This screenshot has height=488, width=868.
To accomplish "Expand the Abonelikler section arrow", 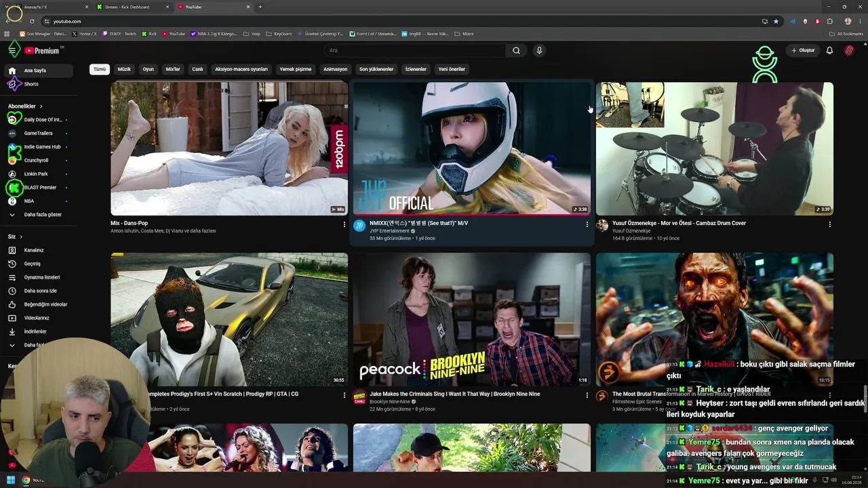I will pos(41,106).
